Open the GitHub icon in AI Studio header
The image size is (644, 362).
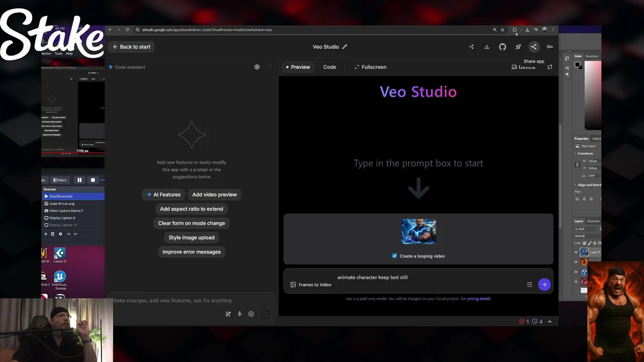click(503, 47)
